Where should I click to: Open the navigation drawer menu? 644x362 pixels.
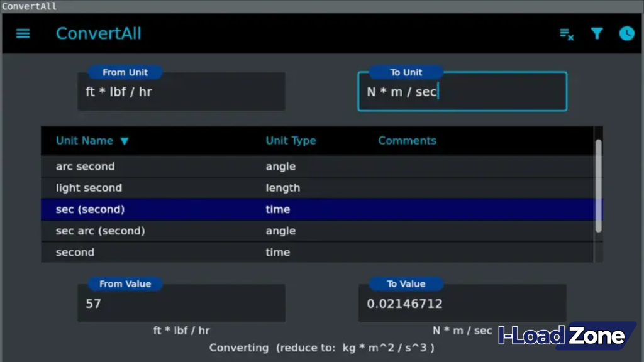(23, 34)
